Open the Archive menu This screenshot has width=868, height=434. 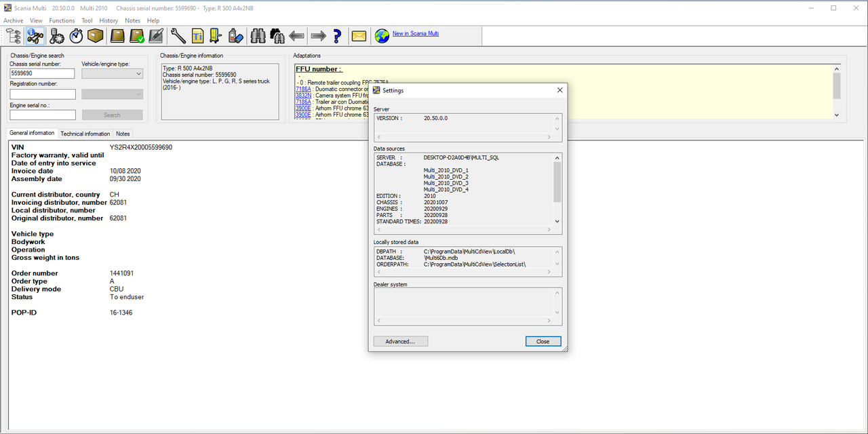click(x=14, y=20)
